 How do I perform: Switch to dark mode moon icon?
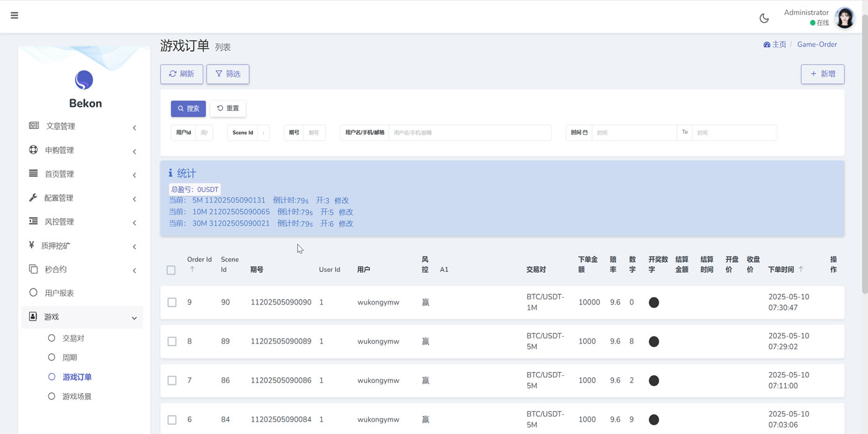tap(764, 18)
